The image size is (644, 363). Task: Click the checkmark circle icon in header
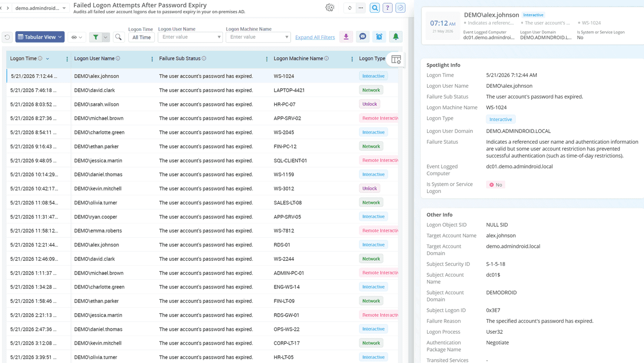[x=400, y=8]
